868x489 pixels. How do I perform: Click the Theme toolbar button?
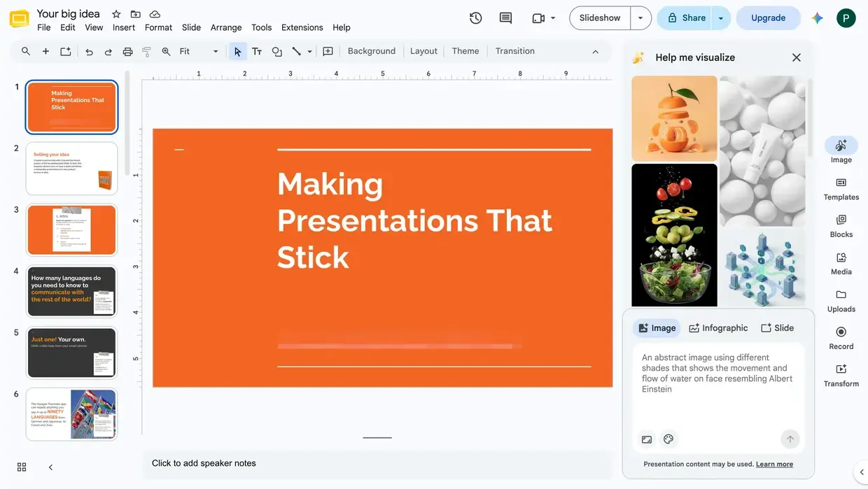point(465,51)
